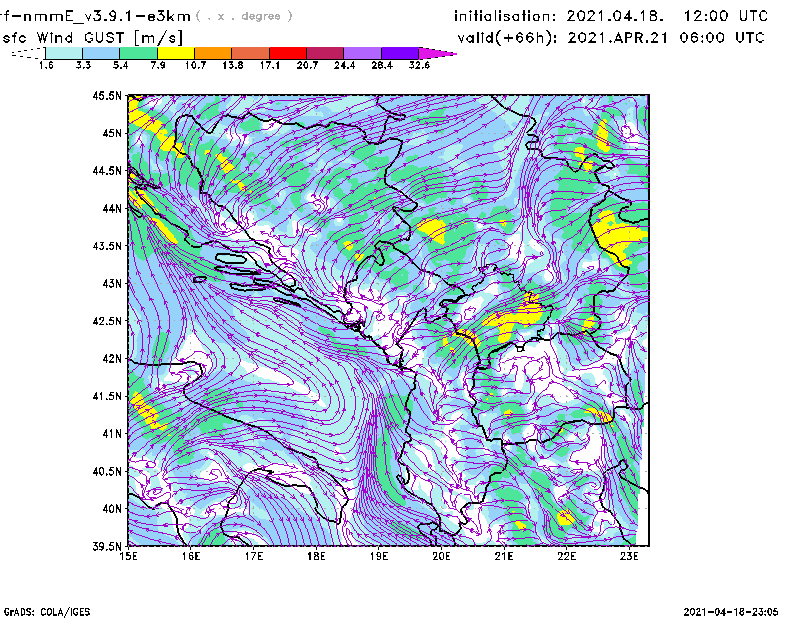
Task: Click the "43N" latitude label
Action: (112, 283)
